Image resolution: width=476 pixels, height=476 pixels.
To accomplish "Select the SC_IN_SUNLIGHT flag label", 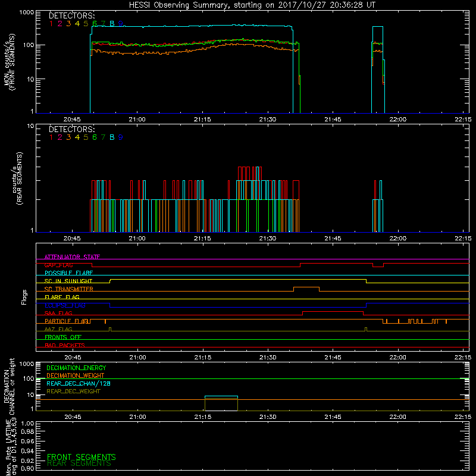I will (68, 281).
